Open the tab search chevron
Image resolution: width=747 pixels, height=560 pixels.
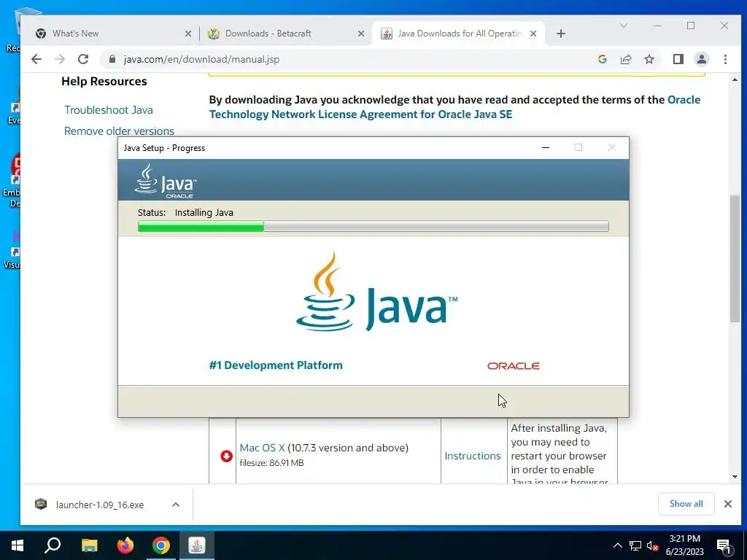pyautogui.click(x=624, y=26)
